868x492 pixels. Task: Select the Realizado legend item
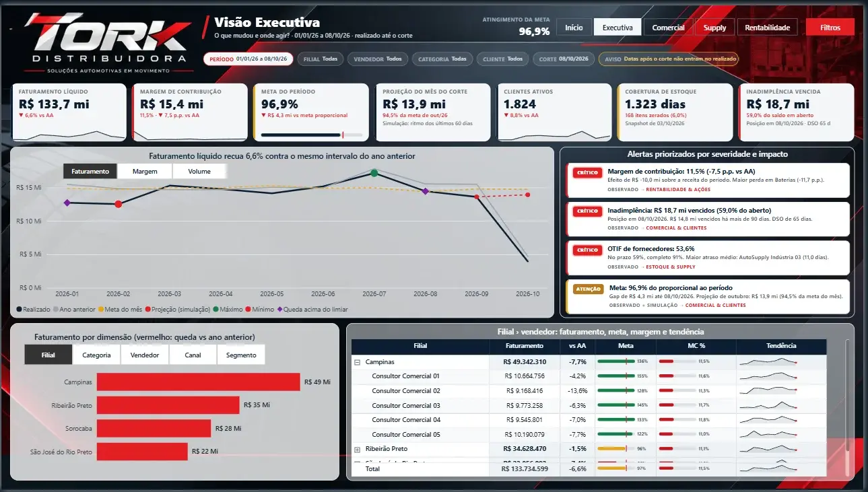point(33,310)
